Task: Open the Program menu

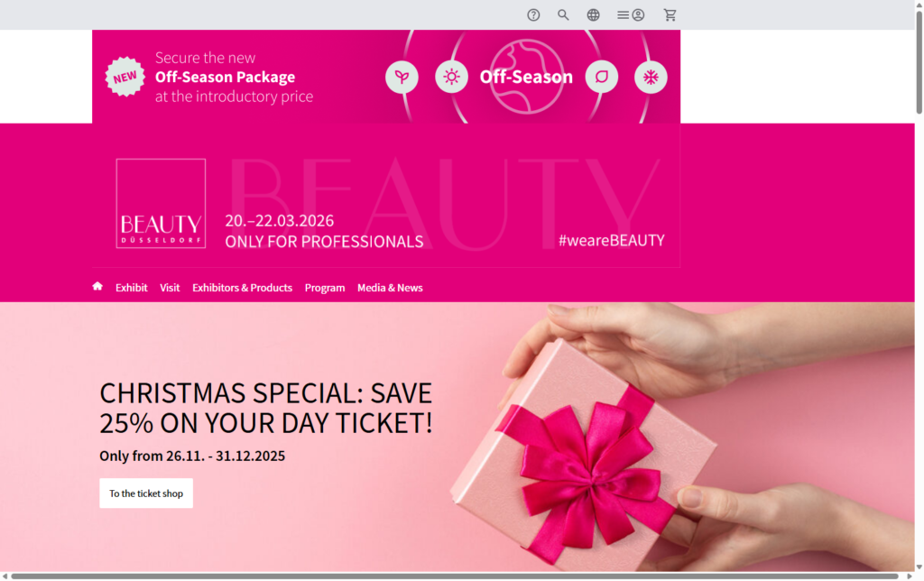Action: click(325, 288)
